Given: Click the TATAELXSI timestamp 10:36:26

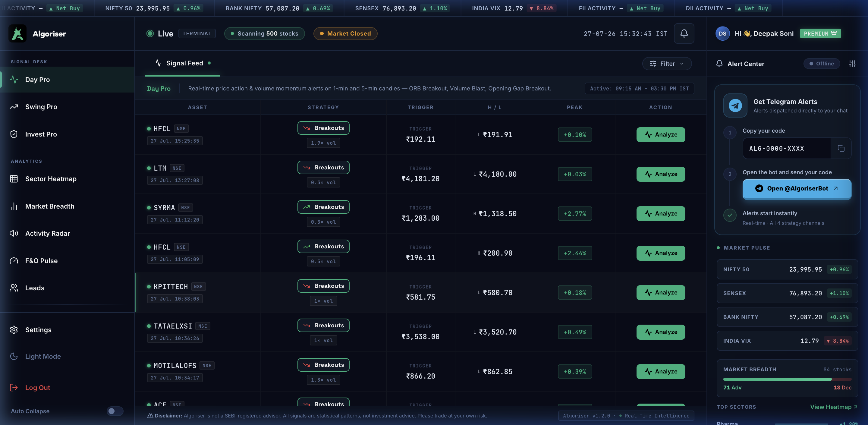Looking at the screenshot, I should [x=175, y=338].
